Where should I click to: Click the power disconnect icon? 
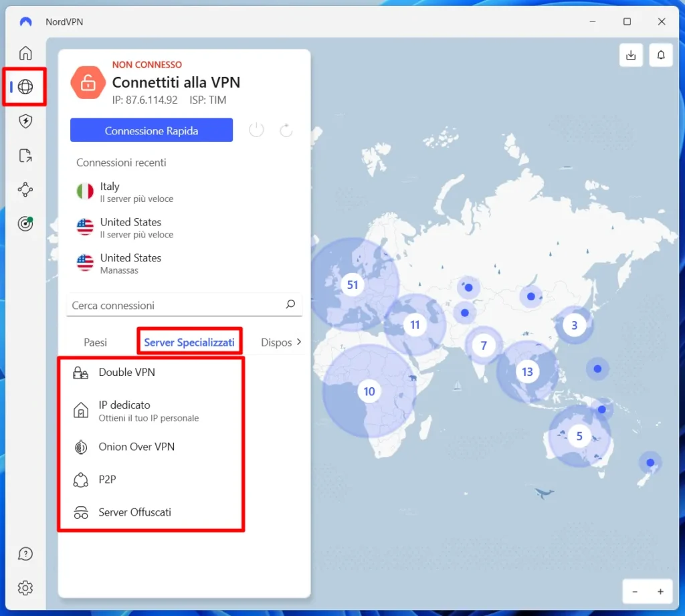(256, 130)
